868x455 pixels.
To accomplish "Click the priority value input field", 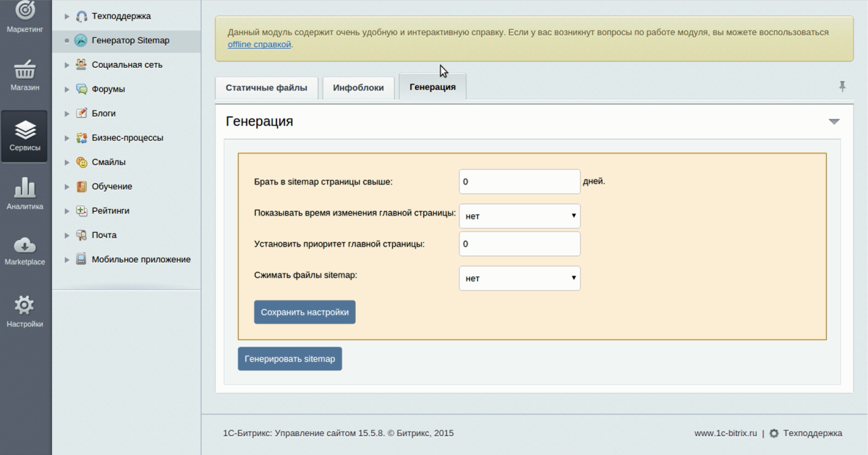I will click(x=519, y=244).
